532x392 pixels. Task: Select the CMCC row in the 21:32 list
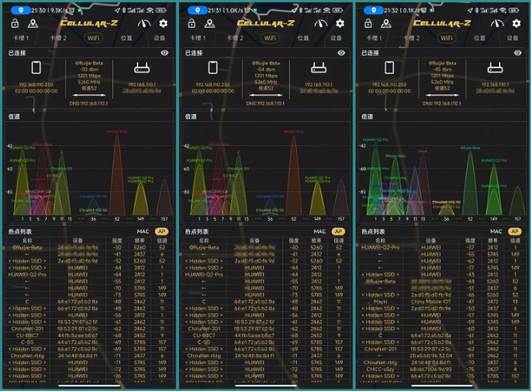(442, 369)
